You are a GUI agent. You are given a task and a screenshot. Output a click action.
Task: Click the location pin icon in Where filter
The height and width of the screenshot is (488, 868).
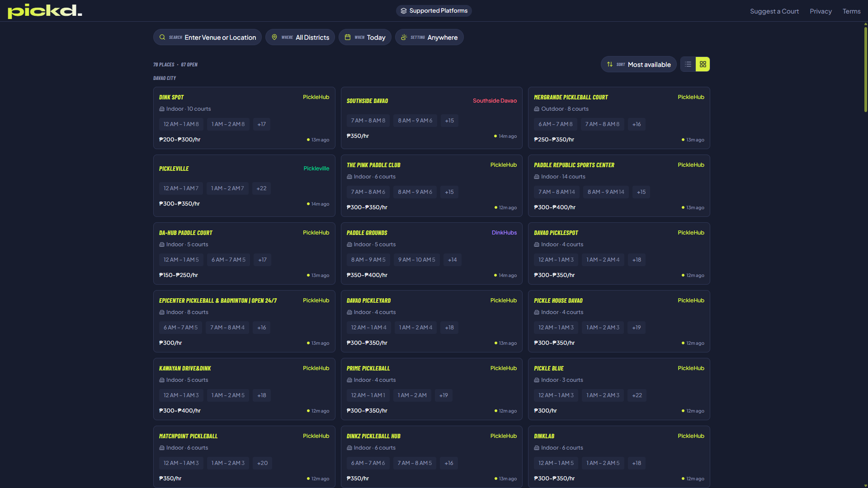click(274, 38)
